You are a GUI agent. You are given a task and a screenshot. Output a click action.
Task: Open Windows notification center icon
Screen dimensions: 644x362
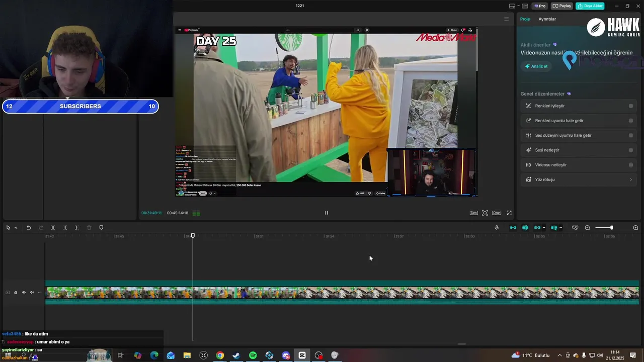tap(633, 355)
